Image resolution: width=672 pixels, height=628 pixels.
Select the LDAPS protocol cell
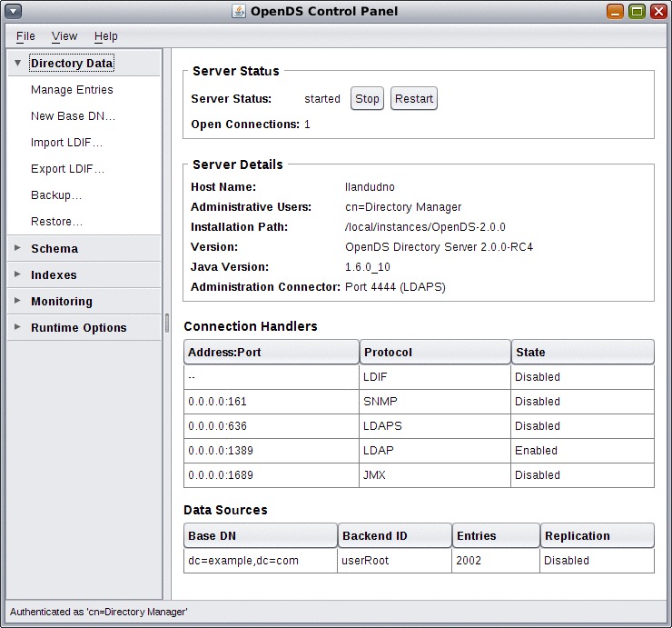click(x=435, y=426)
